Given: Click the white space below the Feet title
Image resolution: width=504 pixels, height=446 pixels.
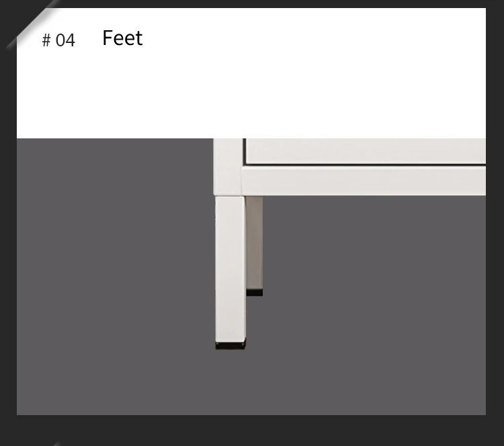Looking at the screenshot, I should pos(122,93).
